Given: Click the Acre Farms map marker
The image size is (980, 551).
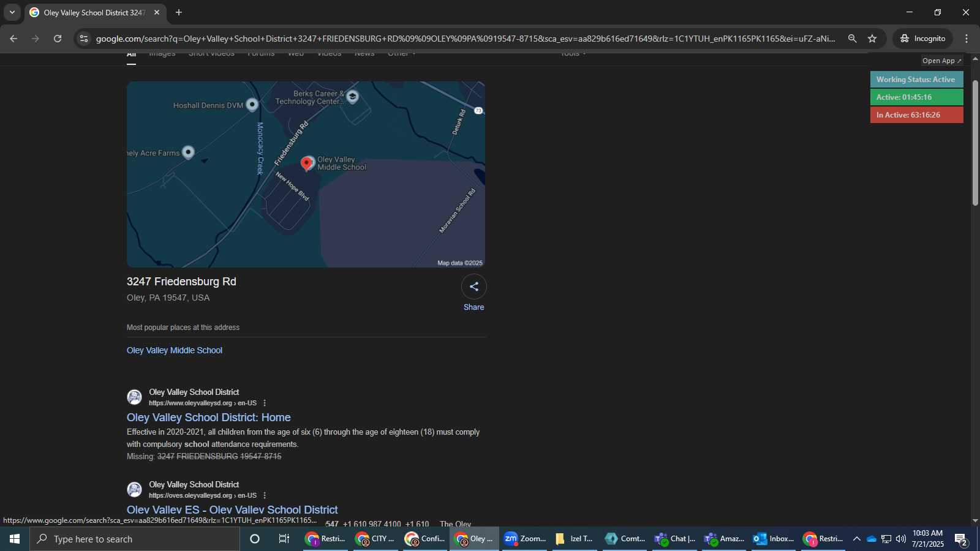Looking at the screenshot, I should pyautogui.click(x=189, y=152).
